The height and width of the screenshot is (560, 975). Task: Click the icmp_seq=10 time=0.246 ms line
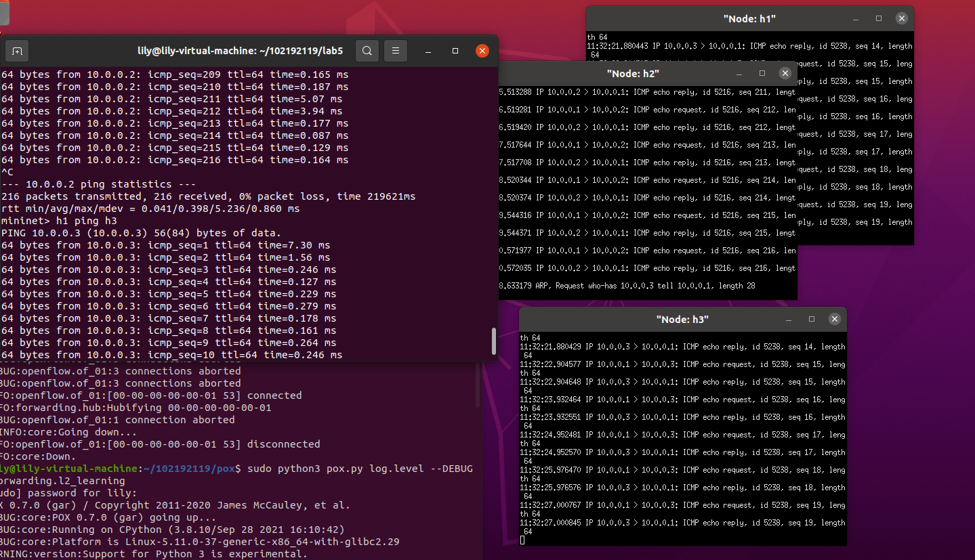[171, 355]
